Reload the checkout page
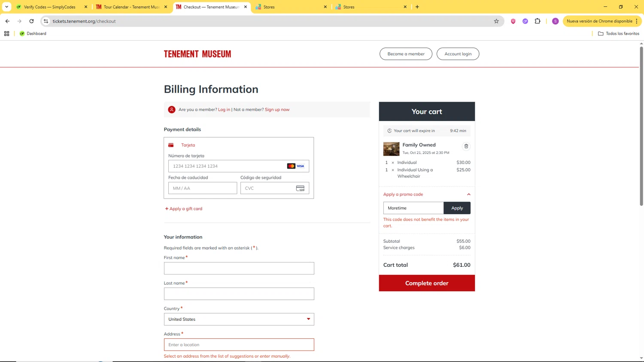This screenshot has width=644, height=362. [31, 21]
